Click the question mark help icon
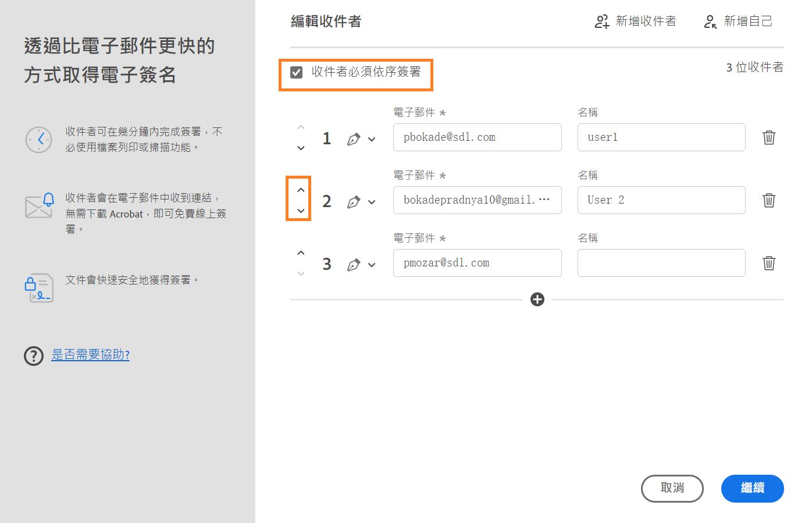This screenshot has height=523, width=812. (34, 355)
